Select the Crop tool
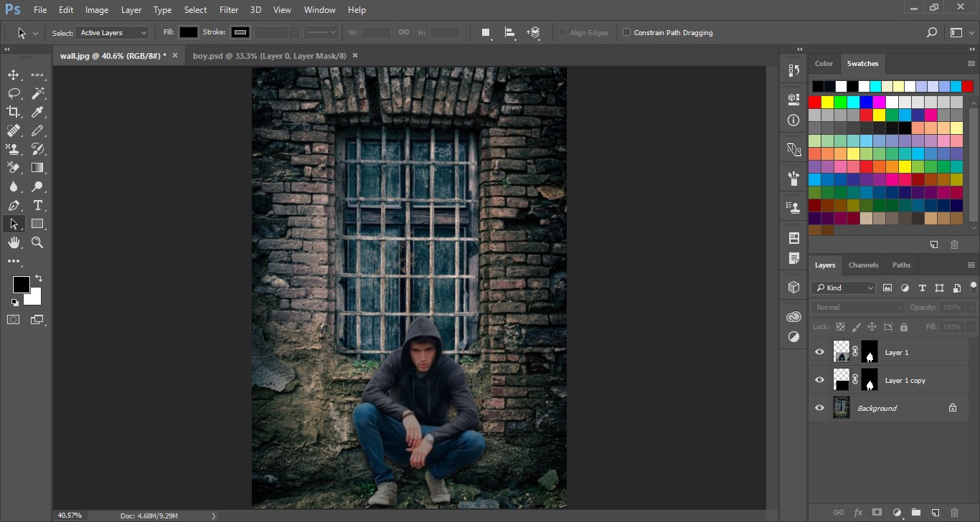Screen dimensions: 980x522 pyautogui.click(x=14, y=112)
